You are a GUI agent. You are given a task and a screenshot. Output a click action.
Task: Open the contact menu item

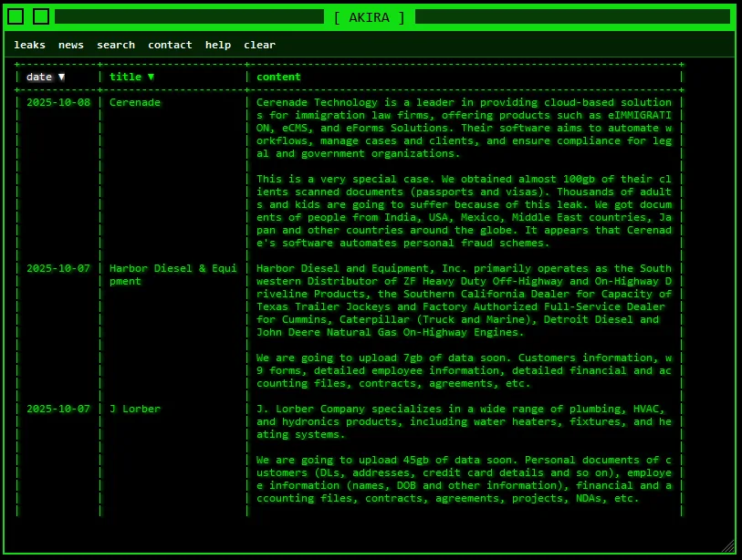(x=170, y=45)
